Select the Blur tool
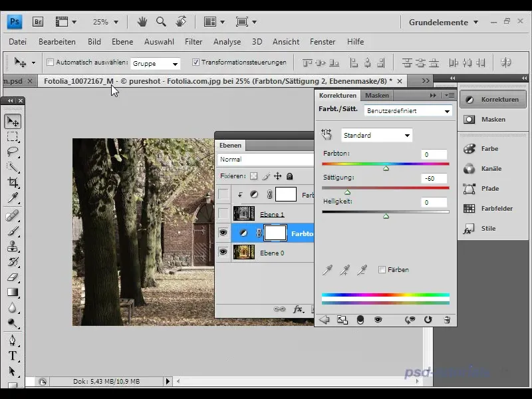Viewport: 532px width, 399px height. point(13,307)
